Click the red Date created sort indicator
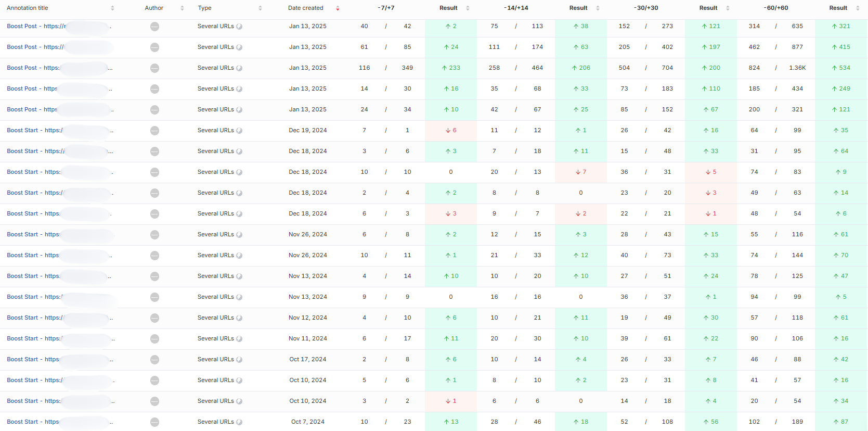 click(338, 8)
